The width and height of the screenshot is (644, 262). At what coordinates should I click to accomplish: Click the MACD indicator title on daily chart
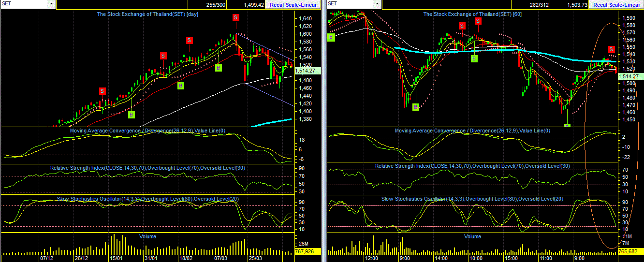point(146,131)
